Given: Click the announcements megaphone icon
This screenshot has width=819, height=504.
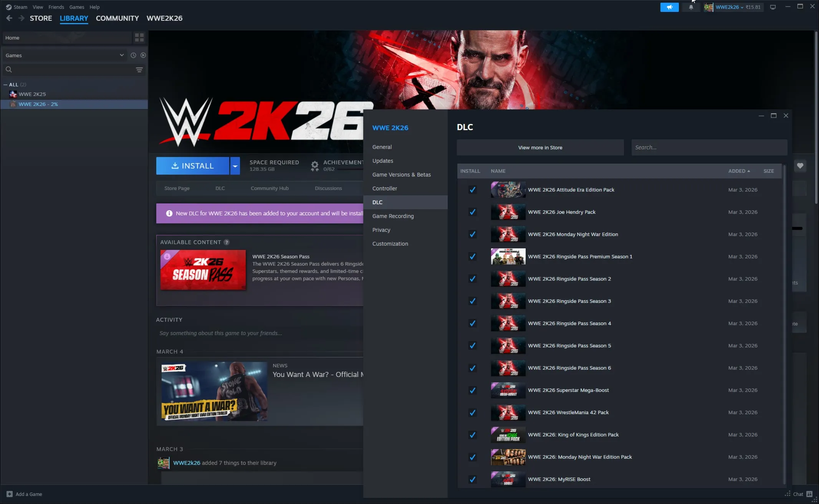Looking at the screenshot, I should pos(669,7).
